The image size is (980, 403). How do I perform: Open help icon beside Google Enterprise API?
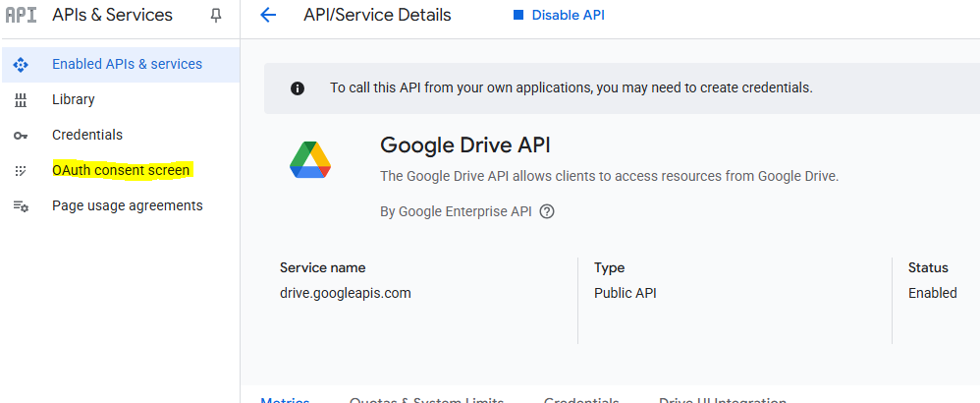pos(547,211)
